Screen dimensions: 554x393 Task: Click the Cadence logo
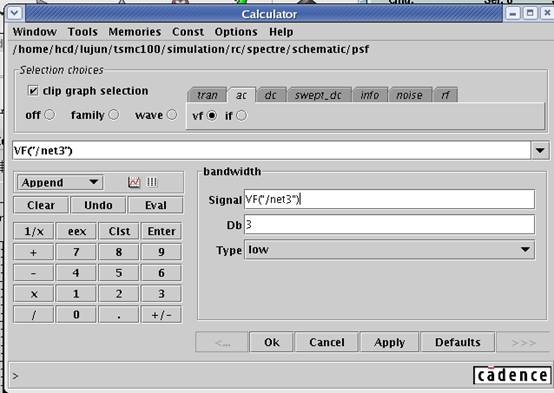click(512, 375)
